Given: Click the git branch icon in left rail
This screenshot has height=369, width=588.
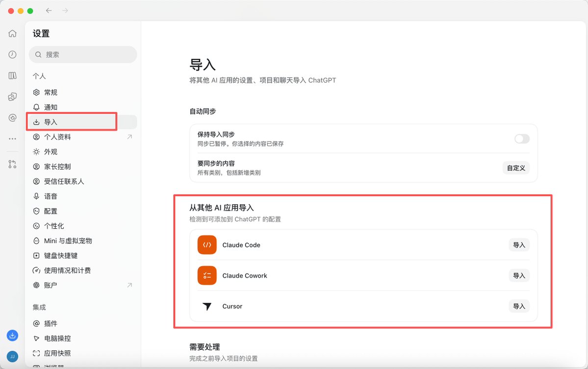Looking at the screenshot, I should click(x=12, y=164).
